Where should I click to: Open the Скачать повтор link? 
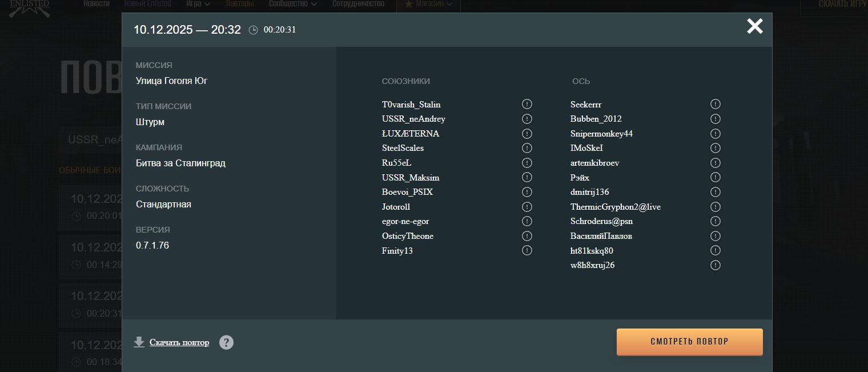pyautogui.click(x=179, y=342)
